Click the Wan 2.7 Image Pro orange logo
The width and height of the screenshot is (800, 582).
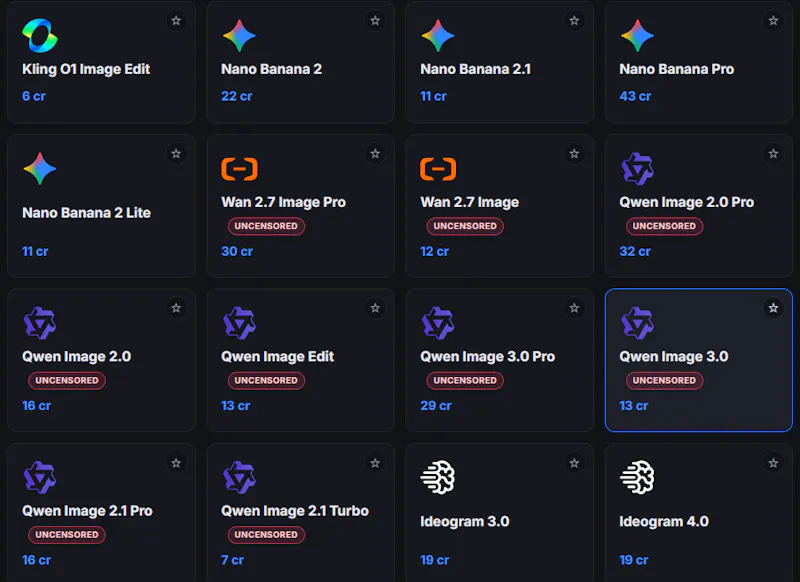click(x=239, y=169)
